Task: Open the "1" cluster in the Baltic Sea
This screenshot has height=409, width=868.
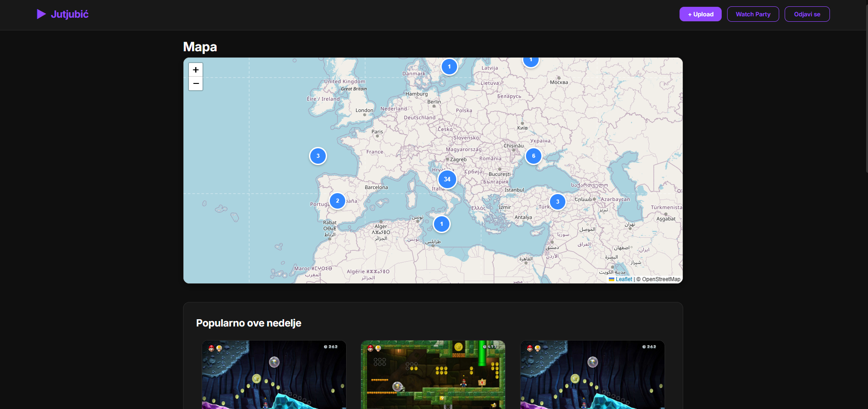Action: [449, 66]
